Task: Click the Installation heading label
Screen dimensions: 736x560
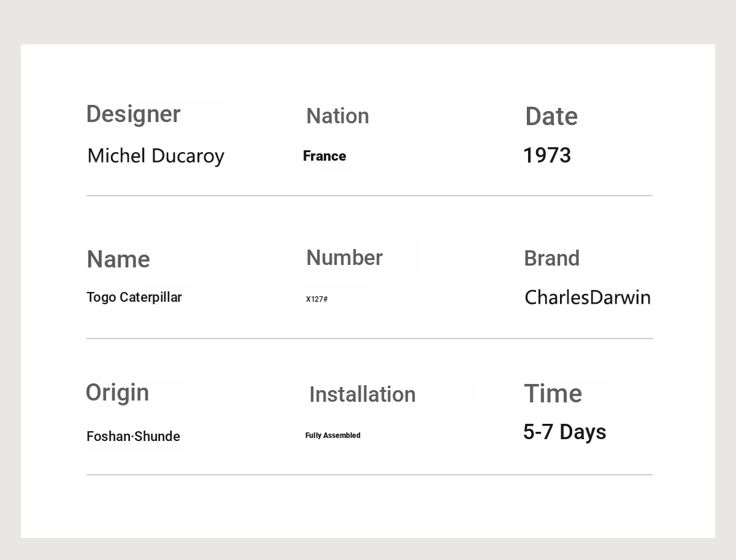Action: tap(362, 394)
